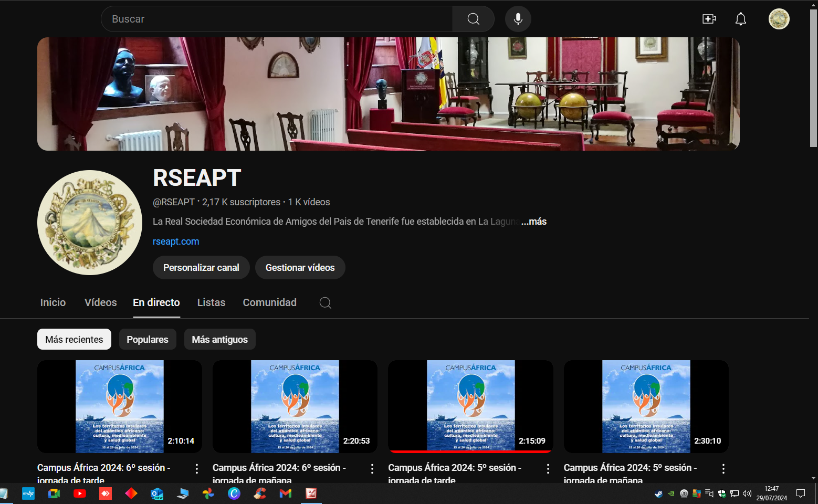818x504 pixels.
Task: Click the search magnifier button
Action: click(x=473, y=19)
